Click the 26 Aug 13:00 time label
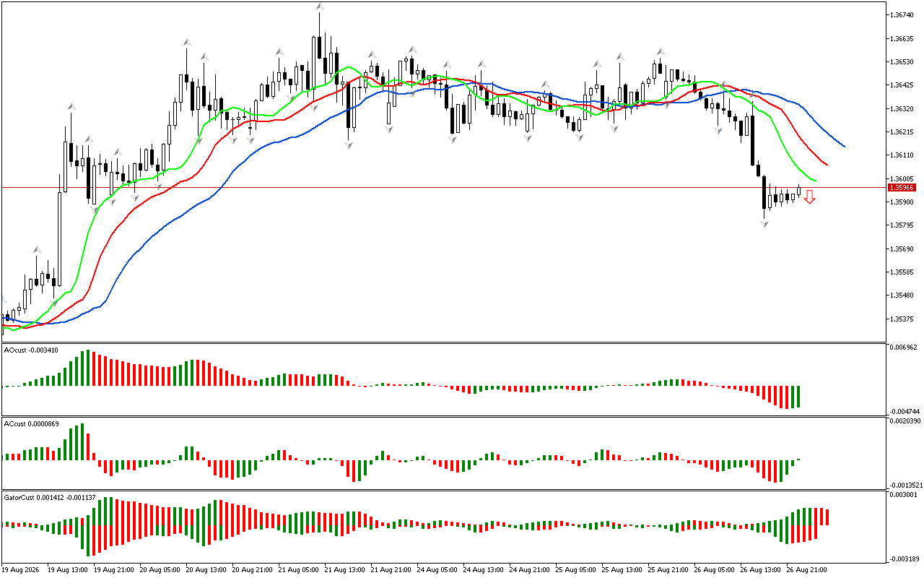 pyautogui.click(x=761, y=570)
